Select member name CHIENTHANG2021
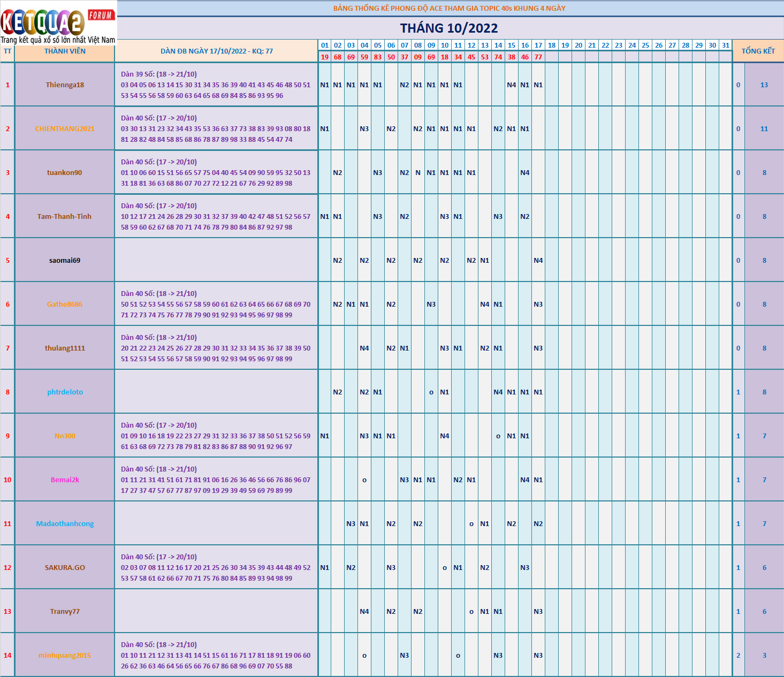Screen dimensions: 784x677 click(x=65, y=129)
